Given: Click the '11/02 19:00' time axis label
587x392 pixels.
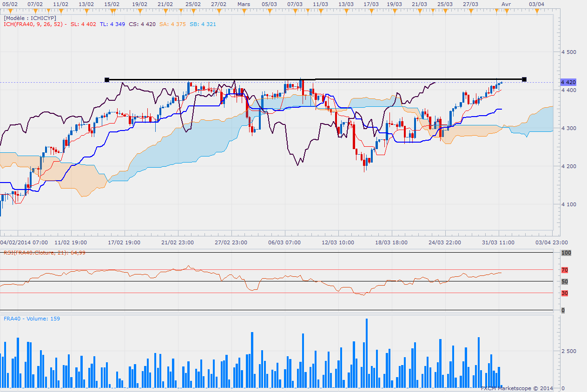Looking at the screenshot, I should click(71, 242).
